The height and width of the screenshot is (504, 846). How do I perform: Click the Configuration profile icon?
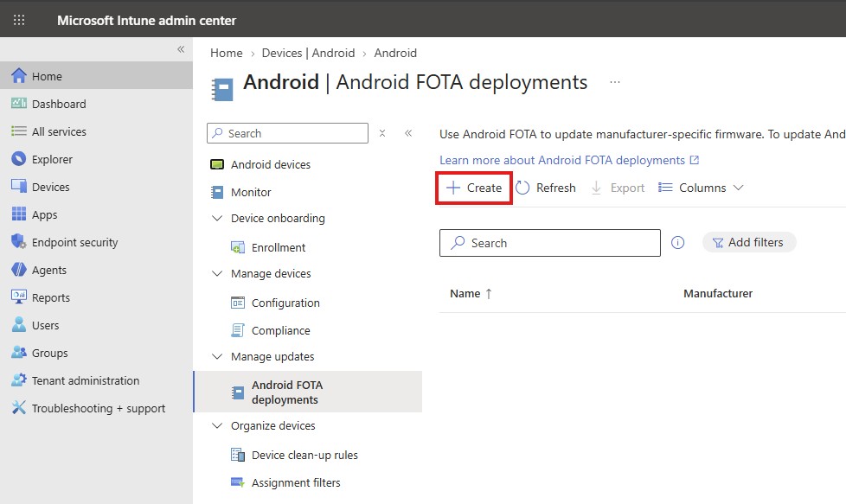(237, 303)
